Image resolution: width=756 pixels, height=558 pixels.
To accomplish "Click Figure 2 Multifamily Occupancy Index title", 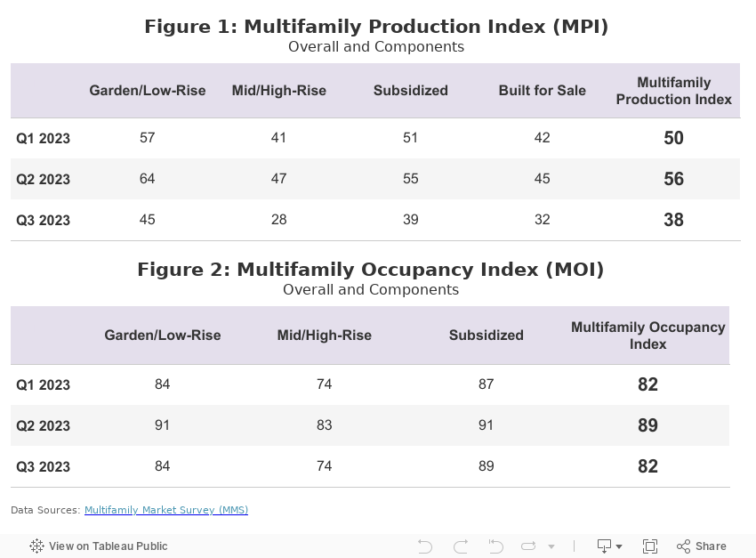I will click(371, 270).
